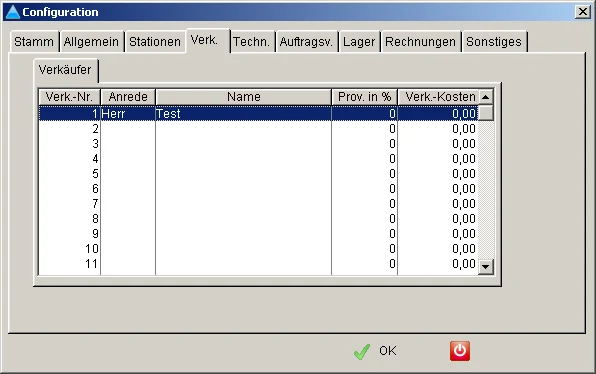Click the red power cancel icon

(x=460, y=351)
